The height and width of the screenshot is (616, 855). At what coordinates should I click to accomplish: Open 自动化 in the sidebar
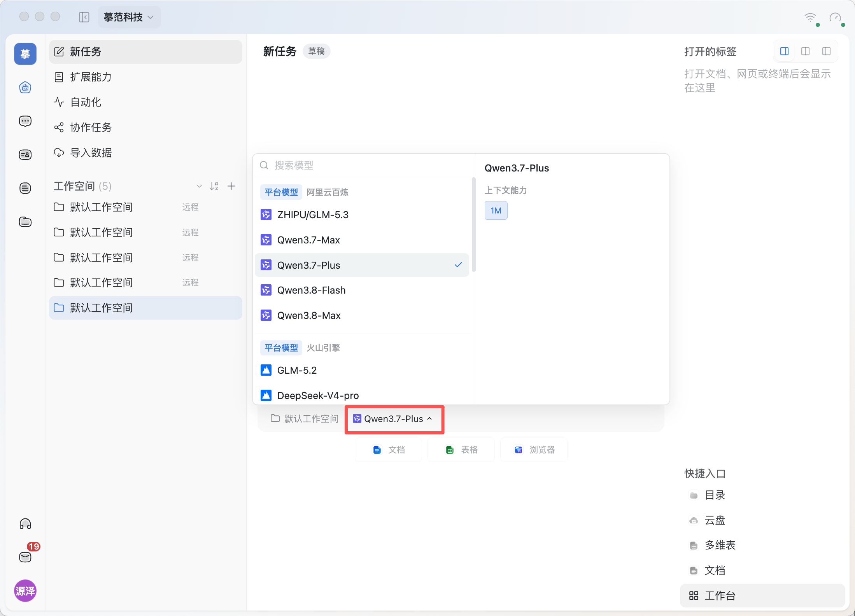click(x=145, y=102)
